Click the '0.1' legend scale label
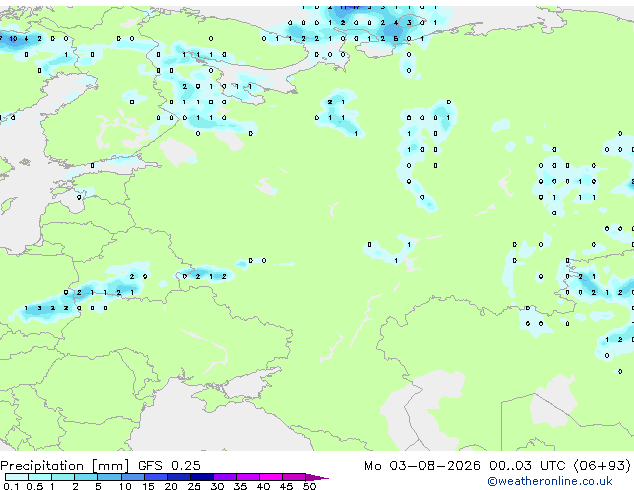This screenshot has width=634, height=490. (11, 486)
